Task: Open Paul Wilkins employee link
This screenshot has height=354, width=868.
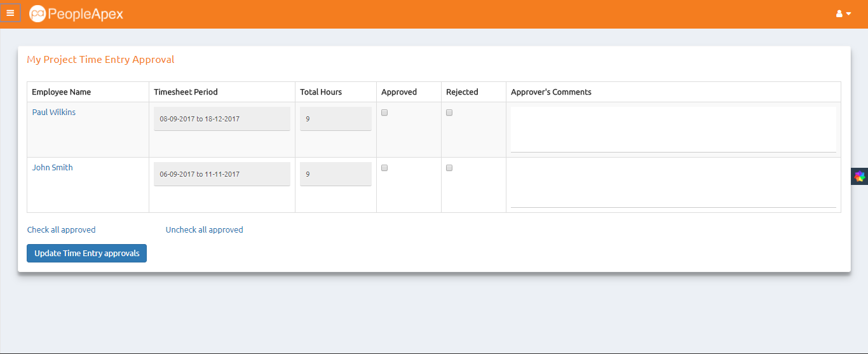Action: click(x=54, y=112)
